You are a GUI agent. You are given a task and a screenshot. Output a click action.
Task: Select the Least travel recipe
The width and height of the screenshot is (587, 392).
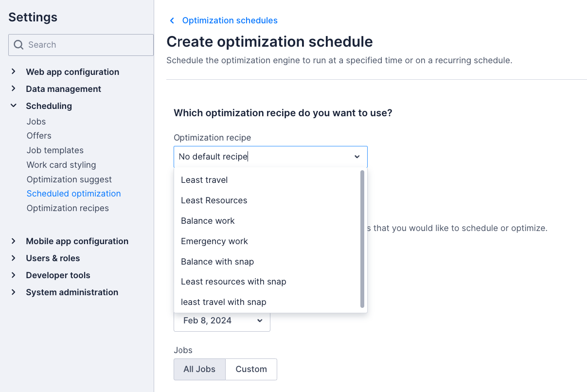(x=204, y=179)
